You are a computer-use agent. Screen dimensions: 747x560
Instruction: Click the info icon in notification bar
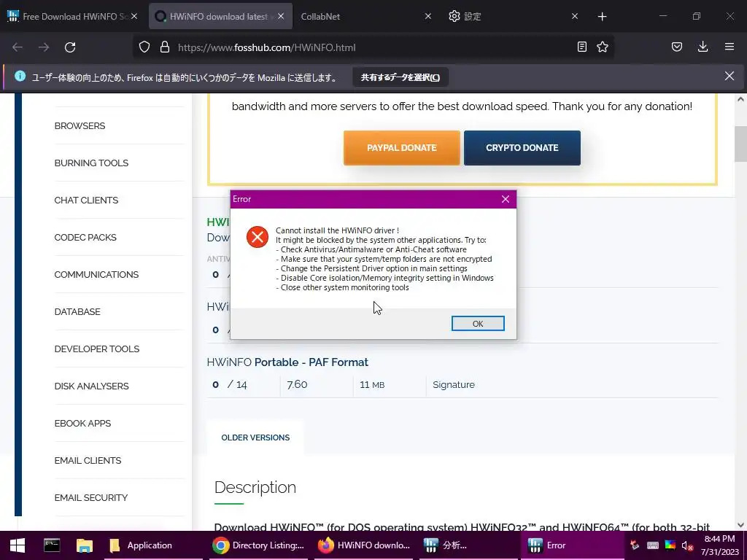pos(20,76)
